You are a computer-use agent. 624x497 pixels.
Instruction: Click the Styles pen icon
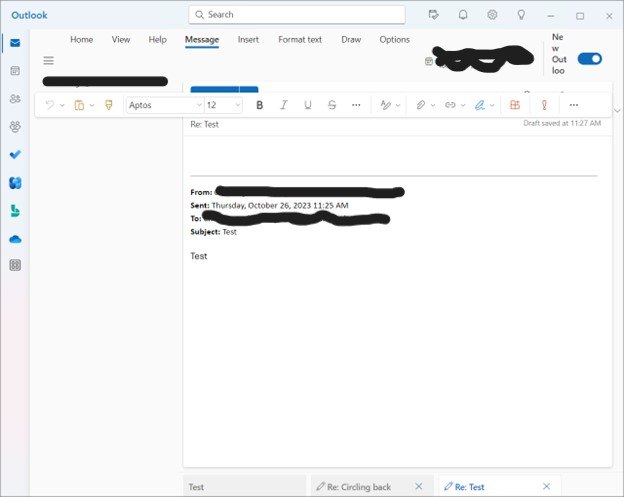385,105
